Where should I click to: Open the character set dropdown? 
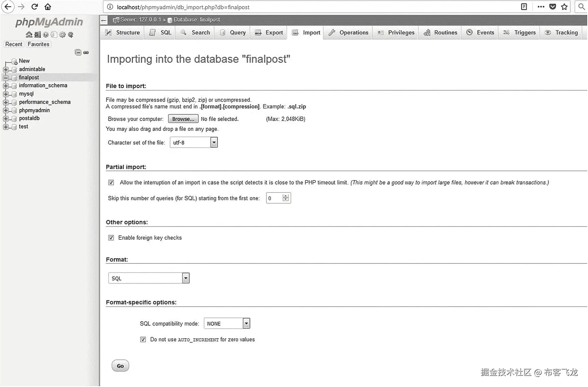(194, 142)
